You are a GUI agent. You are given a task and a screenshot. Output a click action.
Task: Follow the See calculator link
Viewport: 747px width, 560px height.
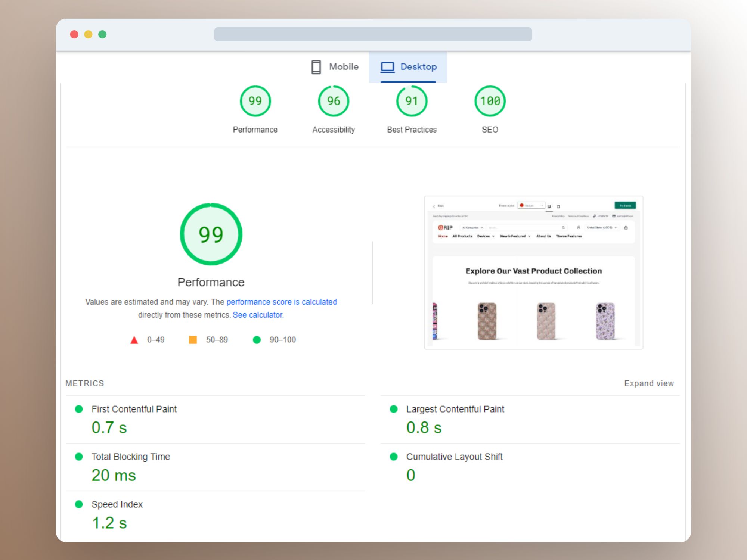click(x=258, y=315)
